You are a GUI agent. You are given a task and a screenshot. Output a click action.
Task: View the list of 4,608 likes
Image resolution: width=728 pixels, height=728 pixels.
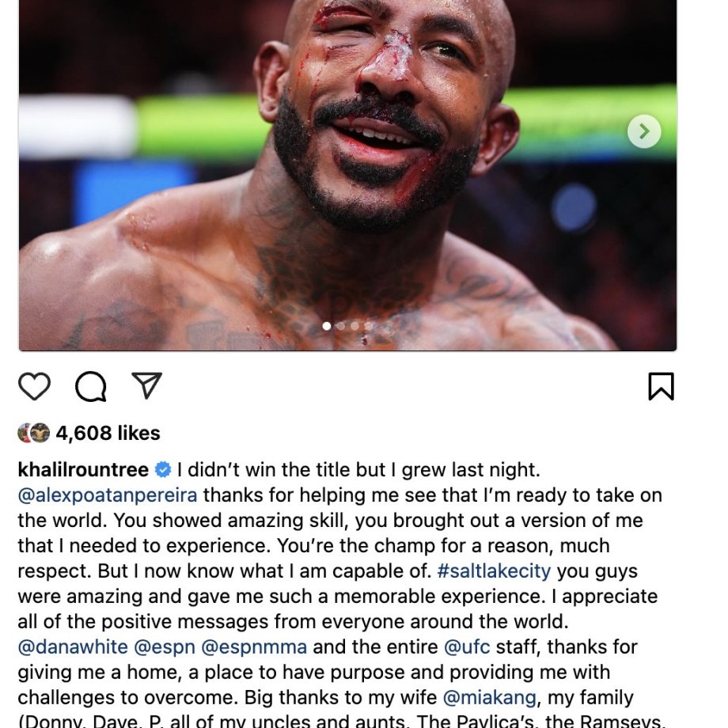pyautogui.click(x=108, y=433)
